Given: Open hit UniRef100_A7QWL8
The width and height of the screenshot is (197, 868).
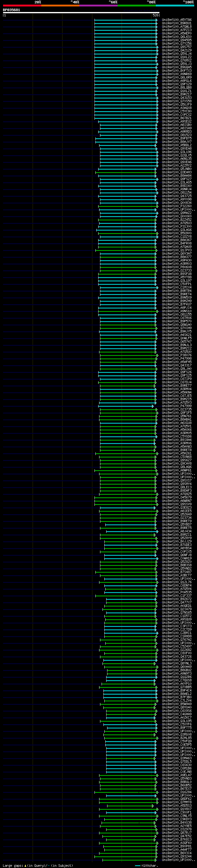Looking at the screenshot, I should tap(176, 26).
